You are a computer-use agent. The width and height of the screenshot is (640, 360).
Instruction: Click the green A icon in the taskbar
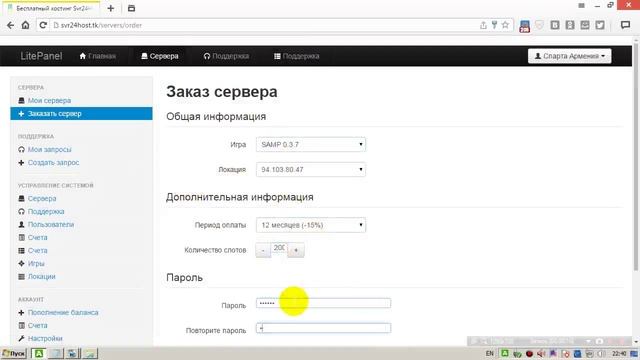[39, 353]
